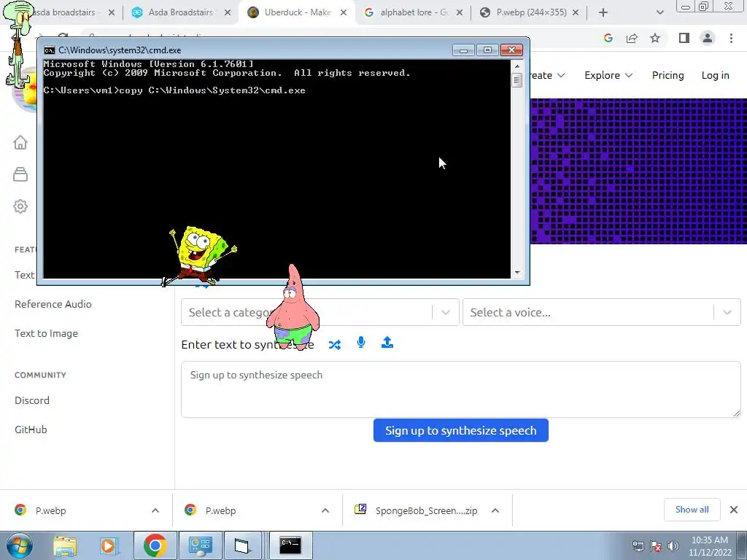
Task: Click the cmd window title icon
Action: click(49, 50)
